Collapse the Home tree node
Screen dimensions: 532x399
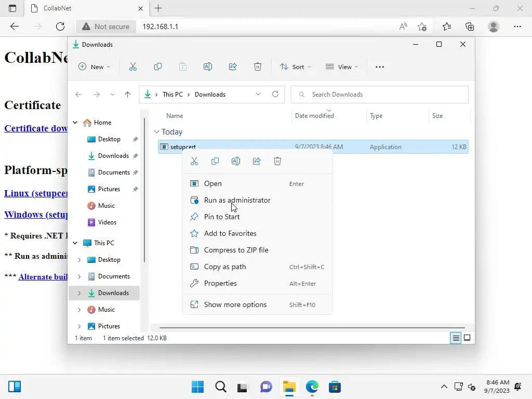[75, 123]
